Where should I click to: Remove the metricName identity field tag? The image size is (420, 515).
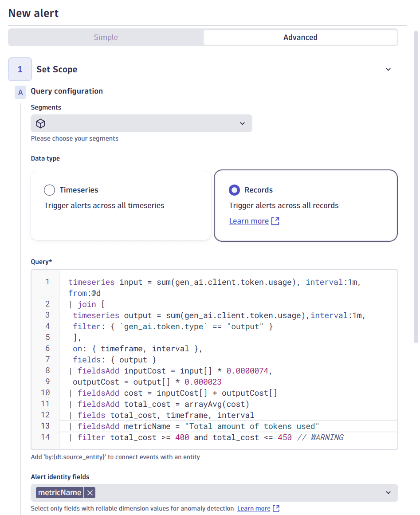(x=90, y=493)
